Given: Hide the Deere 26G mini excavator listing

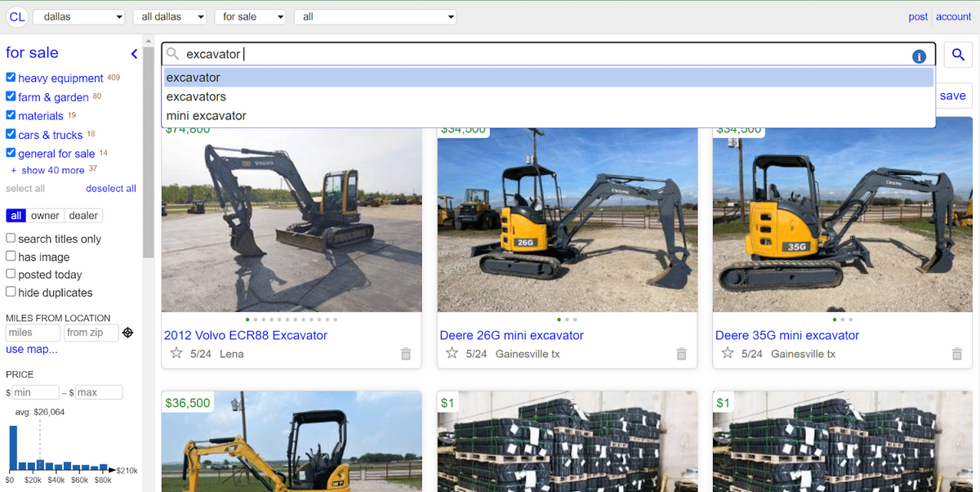Looking at the screenshot, I should pos(682,354).
